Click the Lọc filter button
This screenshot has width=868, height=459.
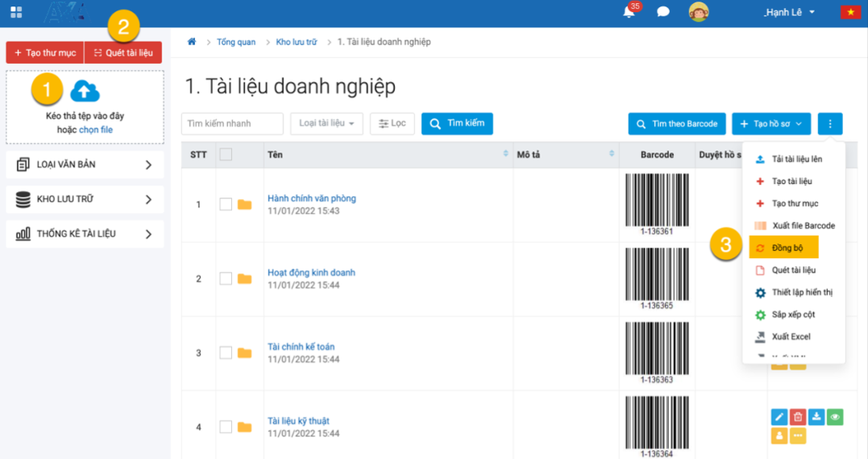392,123
